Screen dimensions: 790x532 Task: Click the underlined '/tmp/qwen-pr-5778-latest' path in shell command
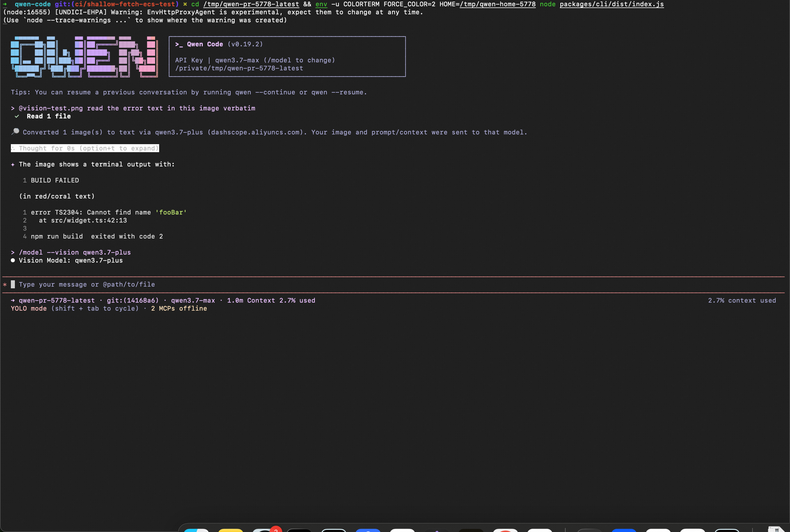[251, 4]
